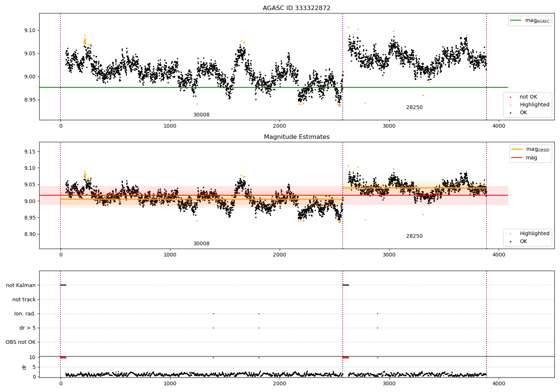
Task: Click the 2000 x-tick under top plot
Action: pyautogui.click(x=280, y=126)
